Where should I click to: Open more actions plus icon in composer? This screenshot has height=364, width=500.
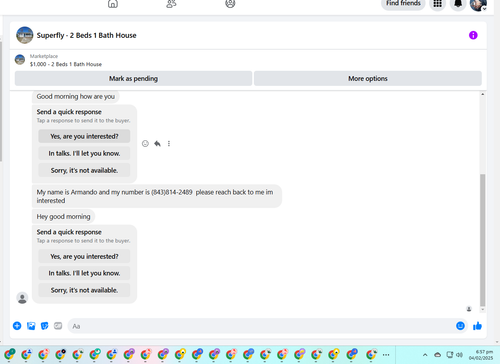[x=17, y=326]
